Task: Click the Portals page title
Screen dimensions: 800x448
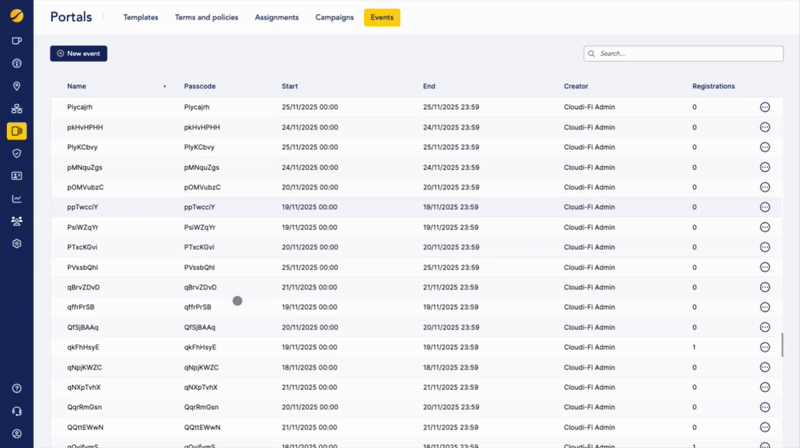Action: coord(71,17)
